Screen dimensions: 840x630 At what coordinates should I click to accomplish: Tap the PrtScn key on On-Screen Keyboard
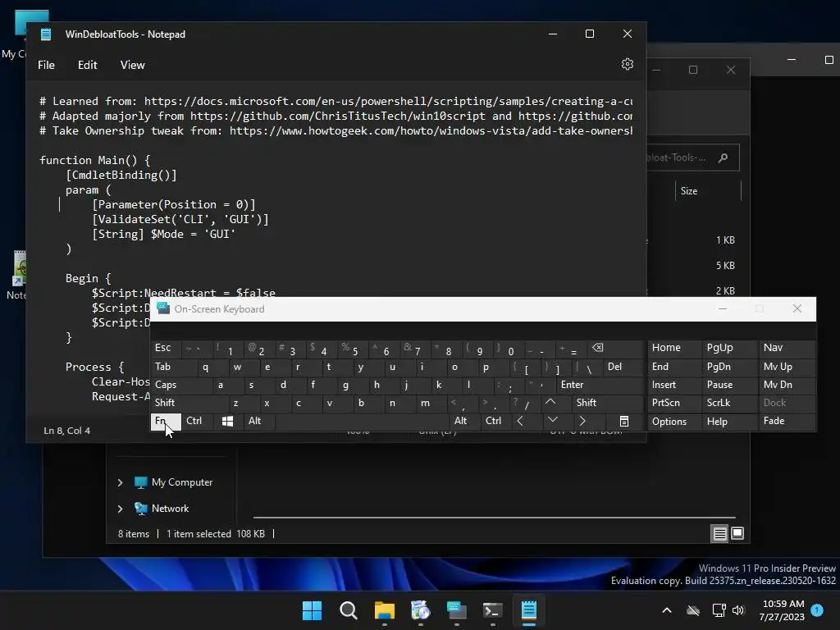(674, 403)
